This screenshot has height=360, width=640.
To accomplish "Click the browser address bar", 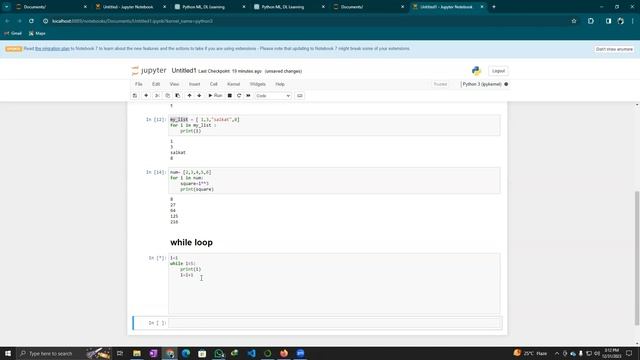I will click(x=306, y=21).
